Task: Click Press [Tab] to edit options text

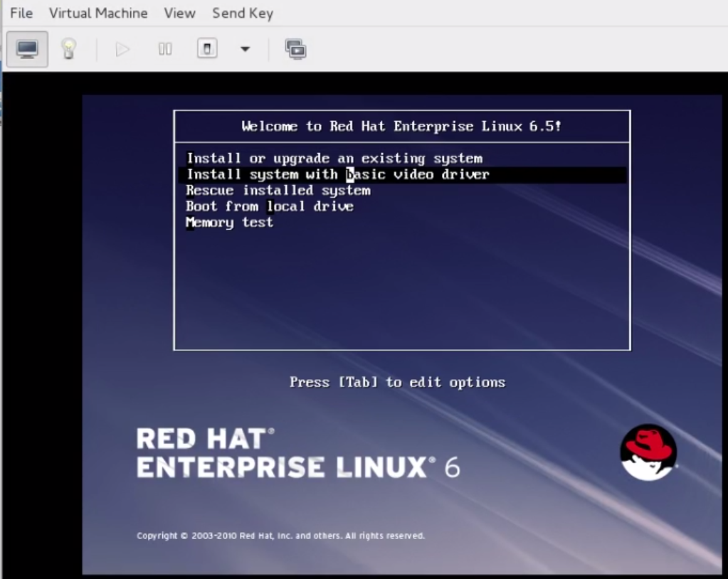Action: pos(397,382)
